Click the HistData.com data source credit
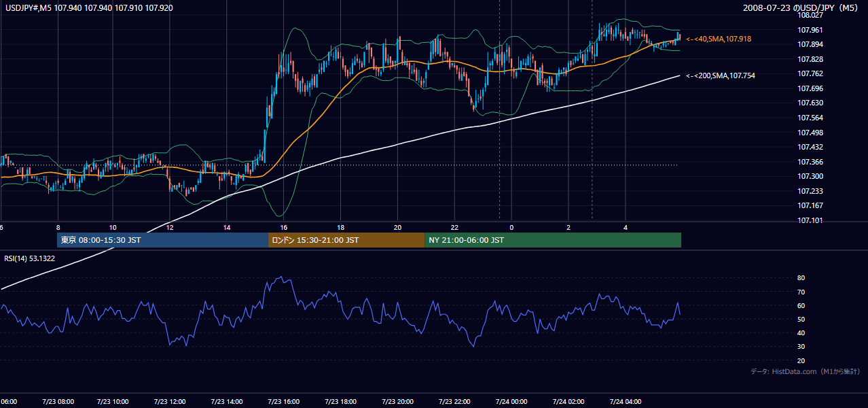Image resolution: width=868 pixels, height=408 pixels. click(x=806, y=371)
